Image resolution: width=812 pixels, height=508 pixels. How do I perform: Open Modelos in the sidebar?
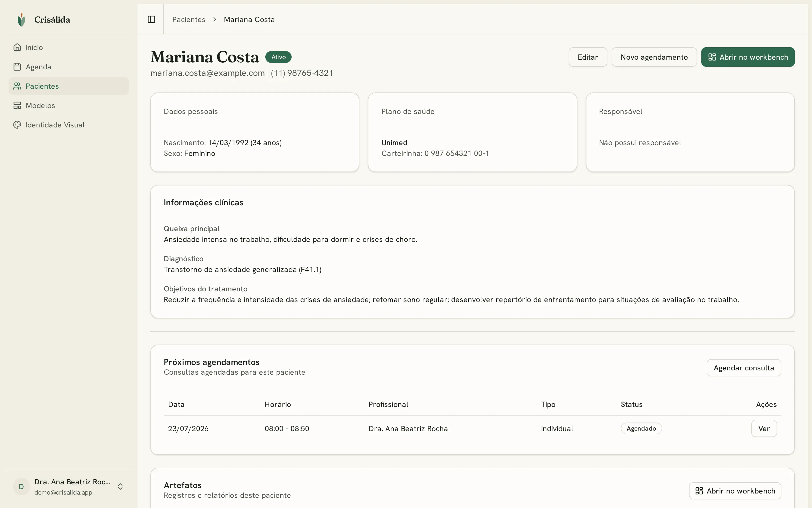(69, 105)
